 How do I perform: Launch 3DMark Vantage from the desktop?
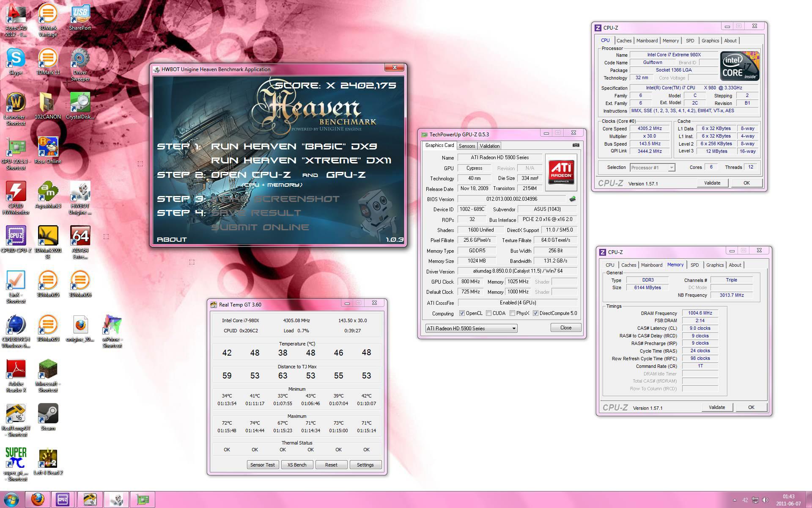(48, 20)
